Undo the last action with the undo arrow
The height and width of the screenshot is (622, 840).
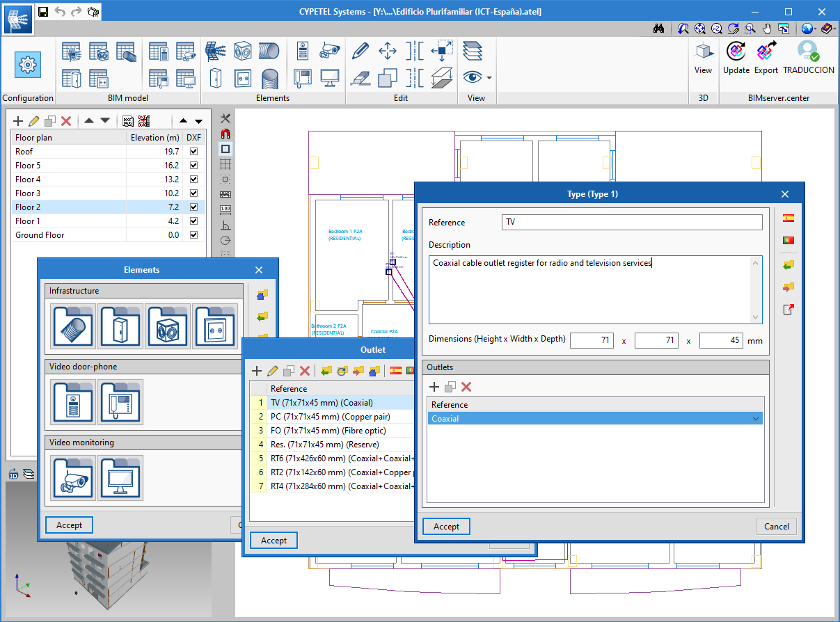(60, 11)
